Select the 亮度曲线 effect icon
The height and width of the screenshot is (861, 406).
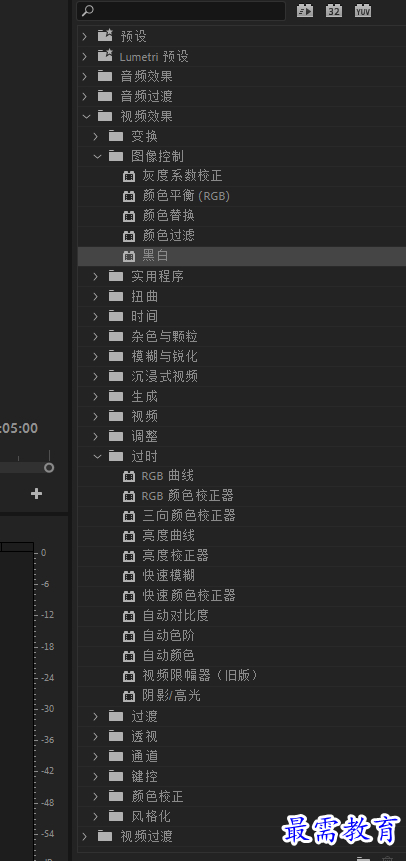tap(129, 536)
